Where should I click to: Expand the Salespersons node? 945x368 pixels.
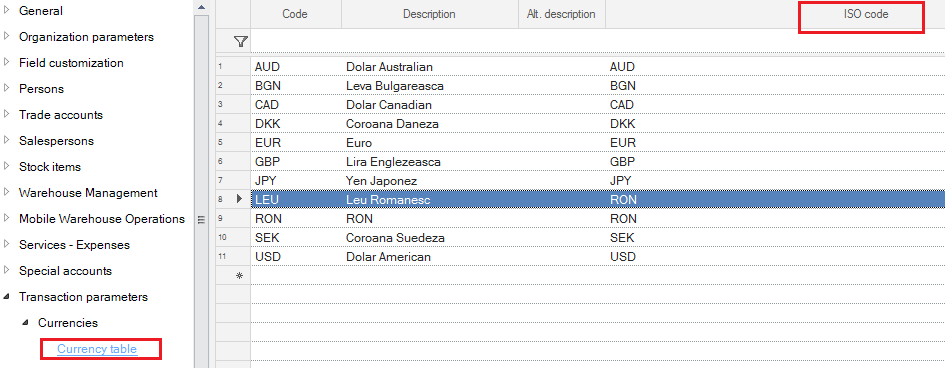pos(7,140)
